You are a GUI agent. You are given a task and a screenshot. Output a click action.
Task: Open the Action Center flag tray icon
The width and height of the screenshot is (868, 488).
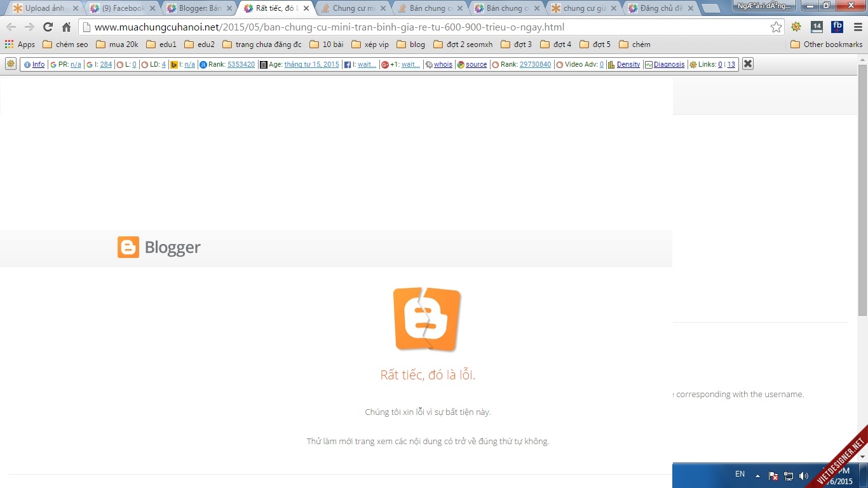click(773, 475)
